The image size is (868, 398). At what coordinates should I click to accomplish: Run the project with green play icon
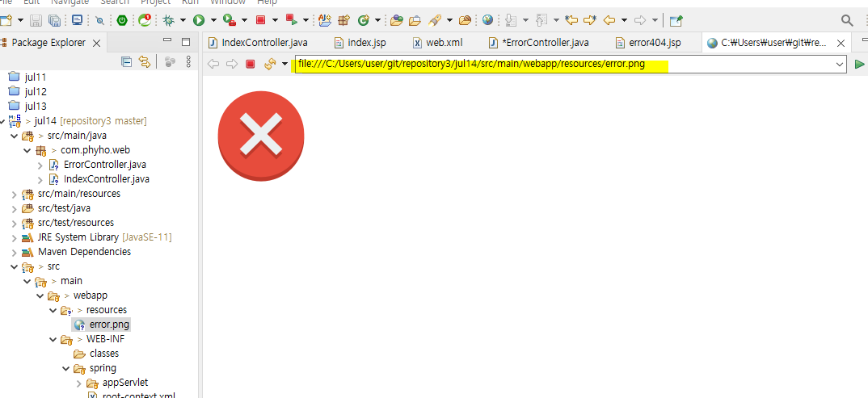(x=198, y=20)
